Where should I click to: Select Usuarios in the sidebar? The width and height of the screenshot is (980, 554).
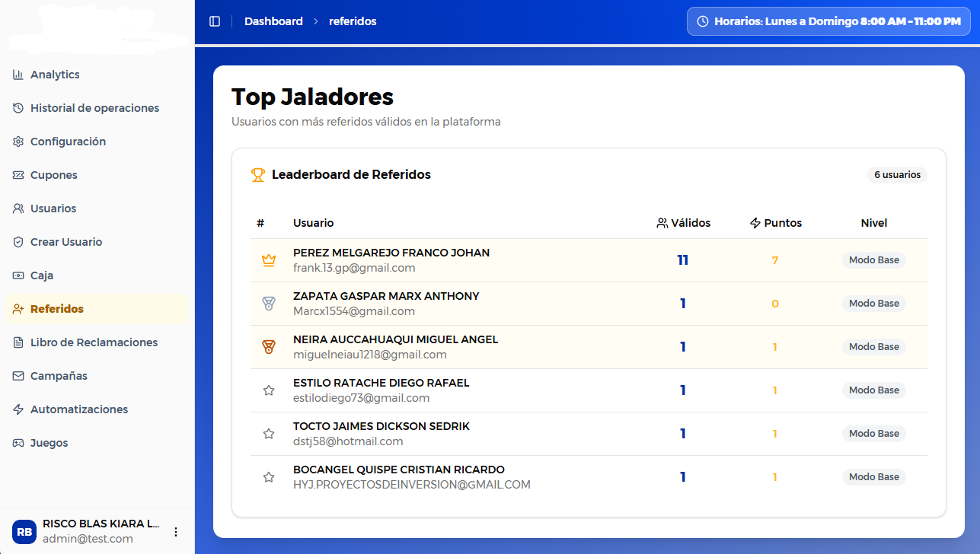tap(97, 209)
